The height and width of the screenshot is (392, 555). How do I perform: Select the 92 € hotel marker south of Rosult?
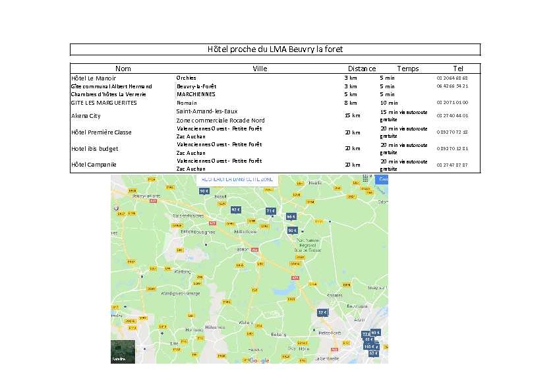[236, 210]
